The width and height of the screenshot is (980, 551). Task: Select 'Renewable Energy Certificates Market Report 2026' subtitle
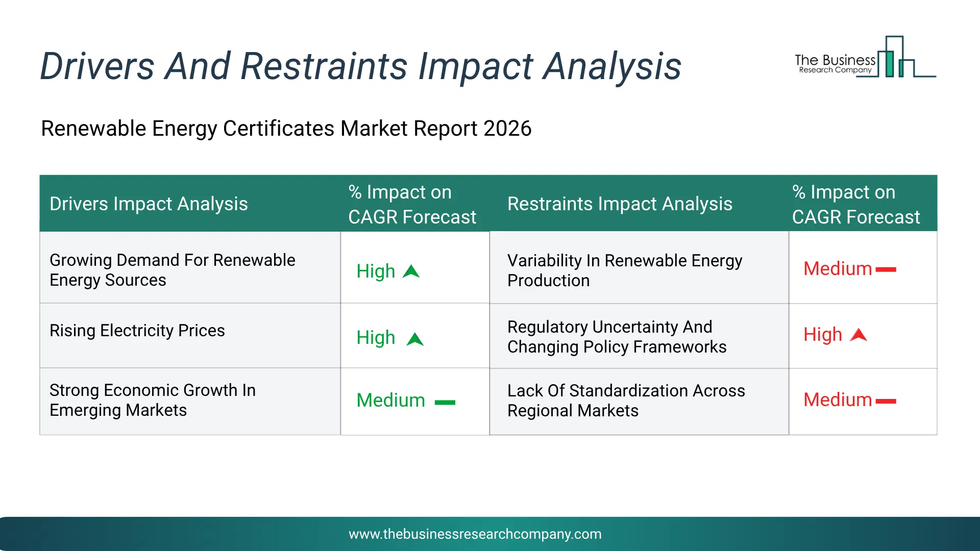286,129
